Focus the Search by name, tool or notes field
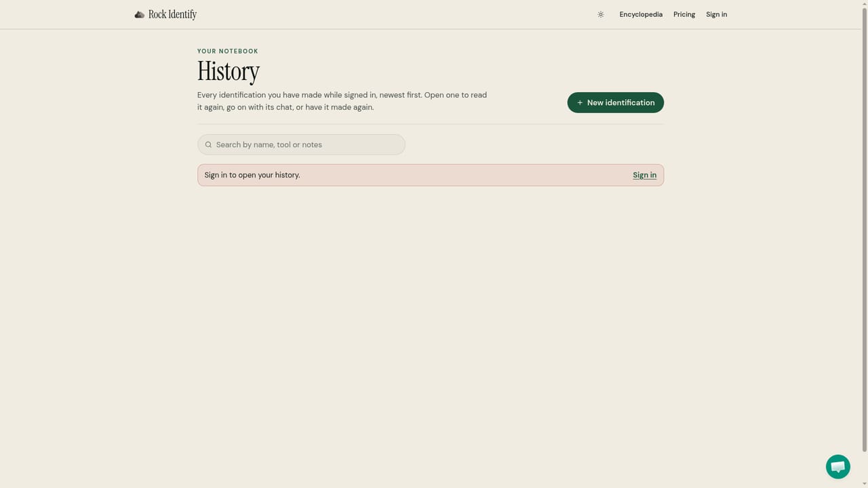Screen dimensions: 868x488 tap(301, 144)
